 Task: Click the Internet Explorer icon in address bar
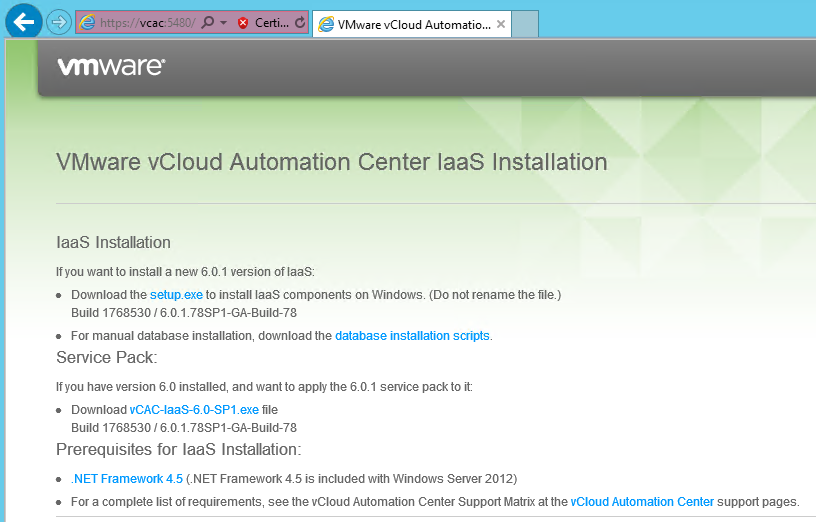[x=87, y=22]
